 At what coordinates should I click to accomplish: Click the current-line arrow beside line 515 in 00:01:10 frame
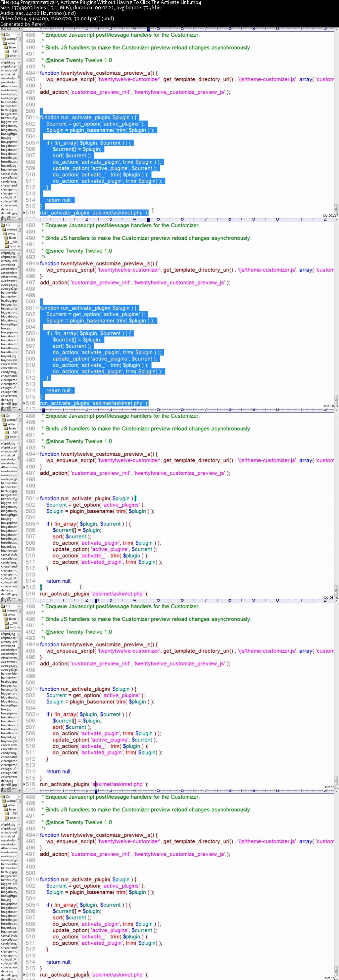[24, 587]
